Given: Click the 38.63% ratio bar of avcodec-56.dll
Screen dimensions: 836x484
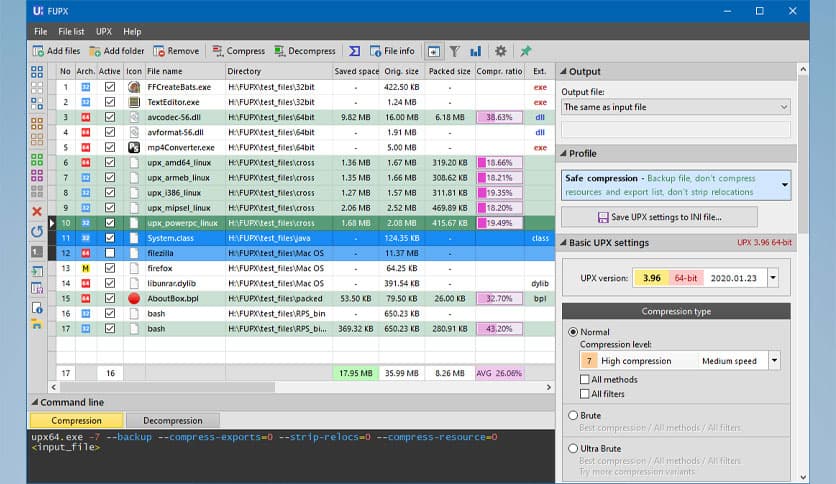Looking at the screenshot, I should click(x=500, y=117).
